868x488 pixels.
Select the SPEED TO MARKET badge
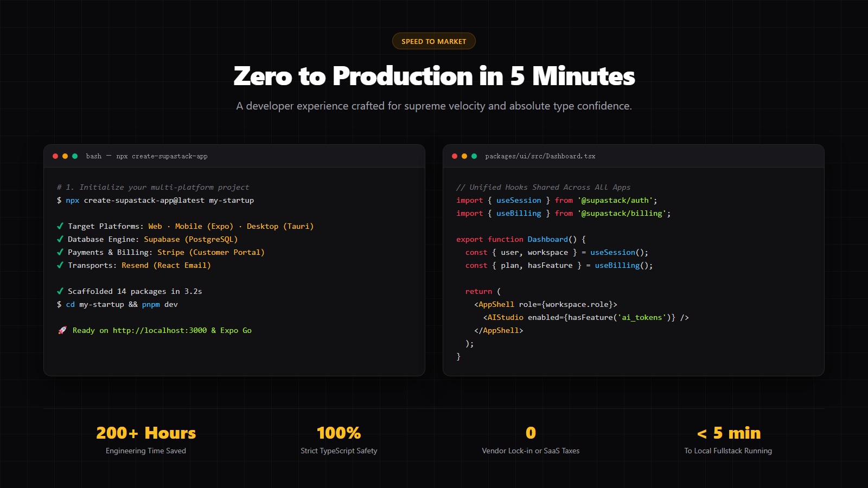(x=434, y=41)
